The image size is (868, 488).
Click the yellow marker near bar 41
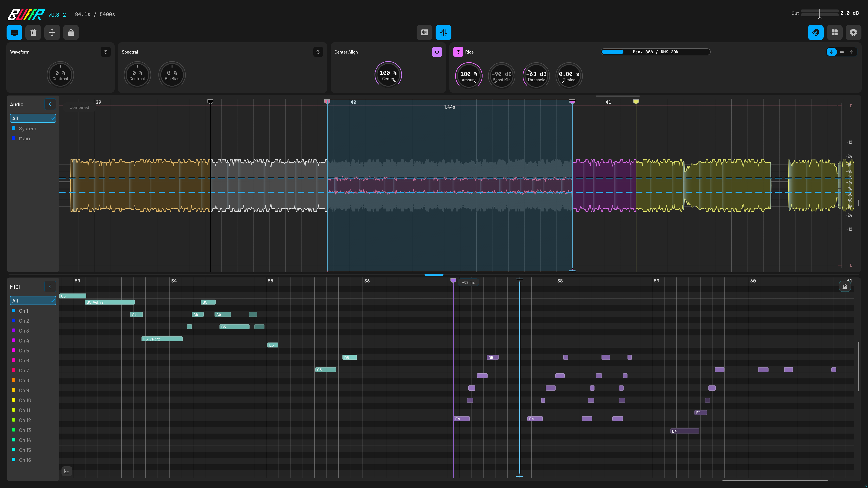coord(636,101)
